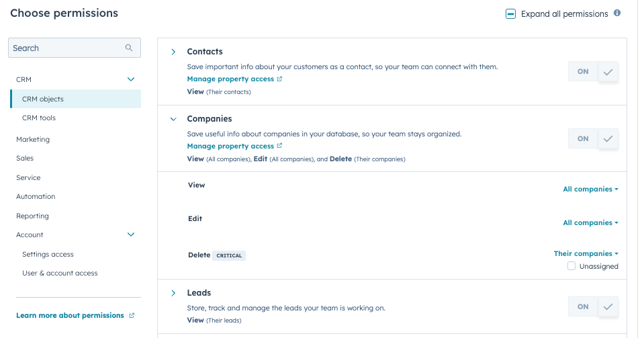Collapse the Companies permission section
The image size is (644, 338).
point(173,119)
